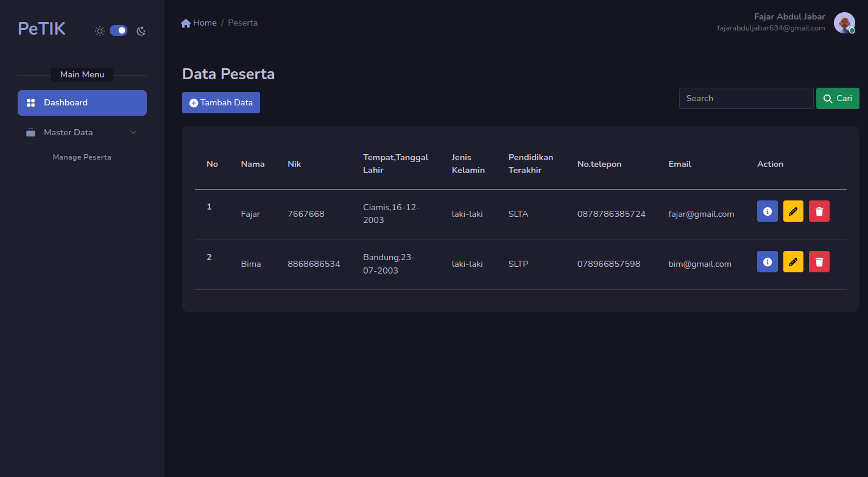868x477 pixels.
Task: Click the PeTIK logo
Action: (41, 29)
